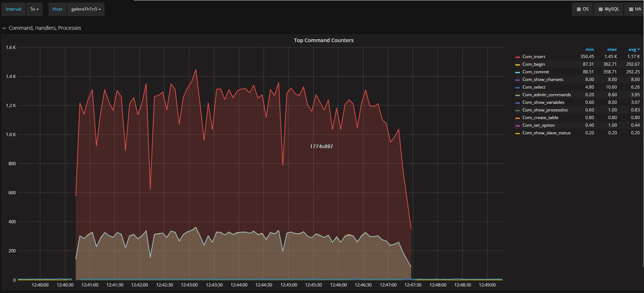
Task: Open the Host galera1h1n5 dropdown
Action: [x=86, y=9]
